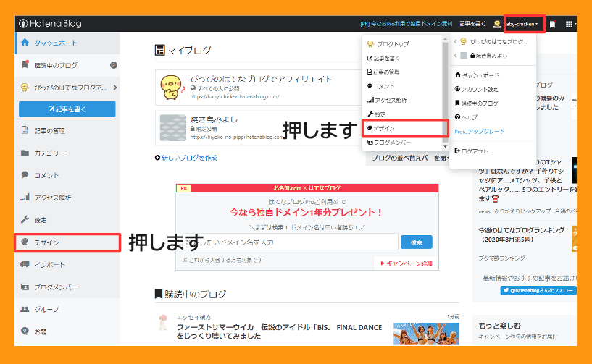This screenshot has width=592, height=364.
Task: Click Twitter bird on @hatenablog follow button
Action: pyautogui.click(x=506, y=290)
